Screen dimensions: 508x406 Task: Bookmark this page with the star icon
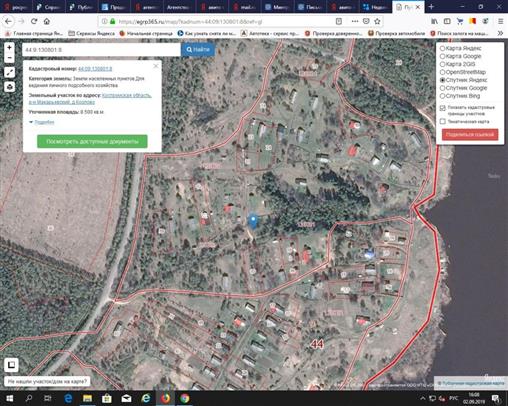coord(377,21)
